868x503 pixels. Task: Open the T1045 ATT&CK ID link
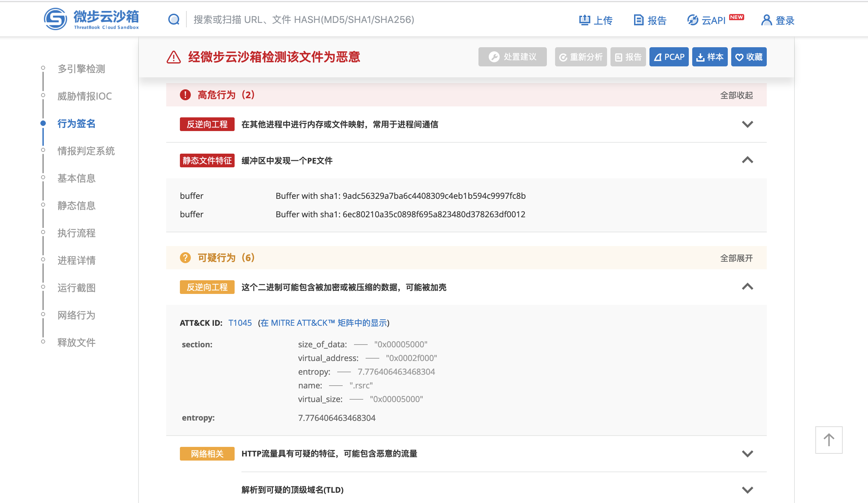click(x=240, y=323)
